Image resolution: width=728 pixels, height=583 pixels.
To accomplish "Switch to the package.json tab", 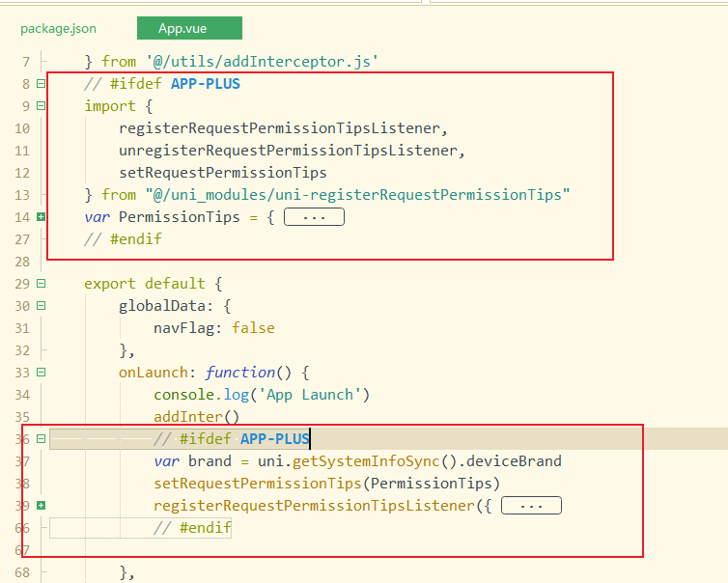I will (58, 29).
